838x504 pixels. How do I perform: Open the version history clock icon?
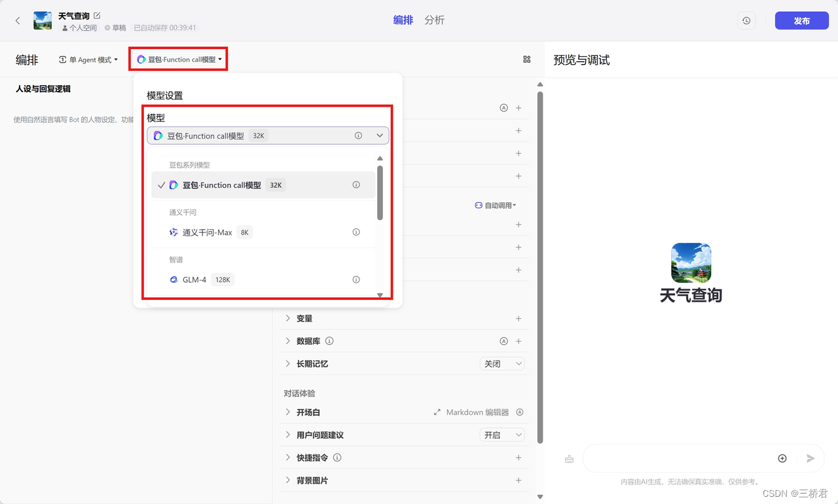click(x=746, y=21)
